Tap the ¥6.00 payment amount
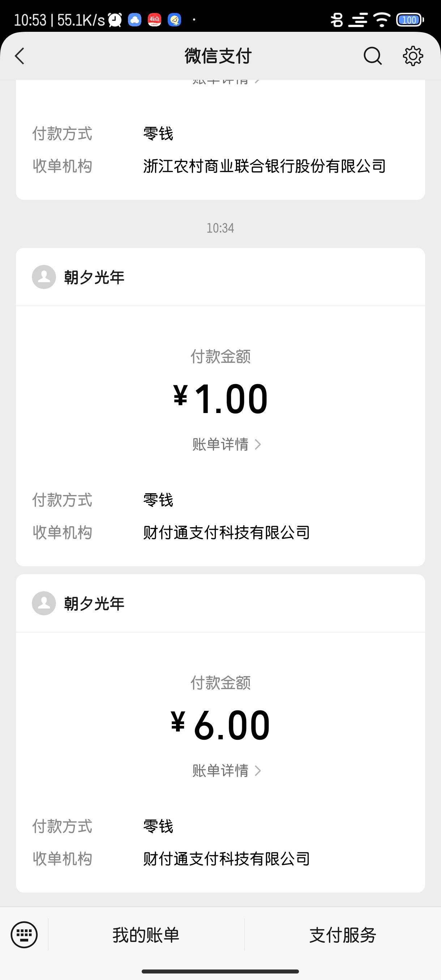The width and height of the screenshot is (441, 980). tap(221, 725)
